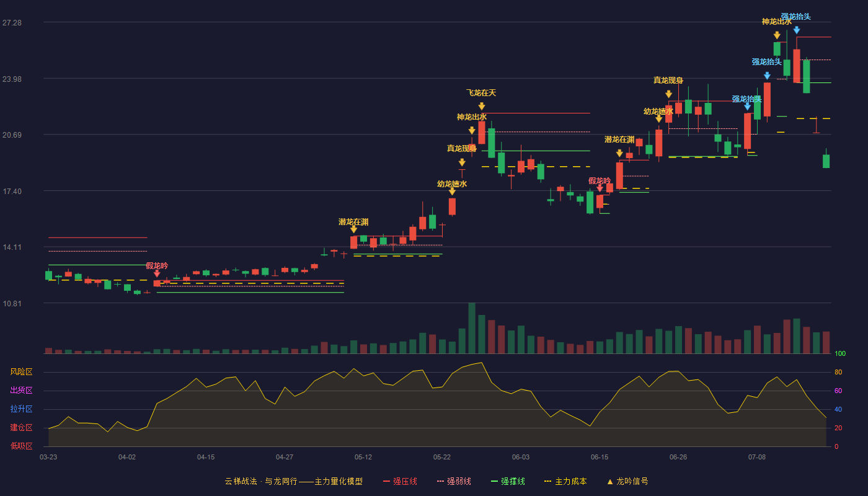Click the 06-03 date label
The width and height of the screenshot is (868, 496).
tap(521, 457)
